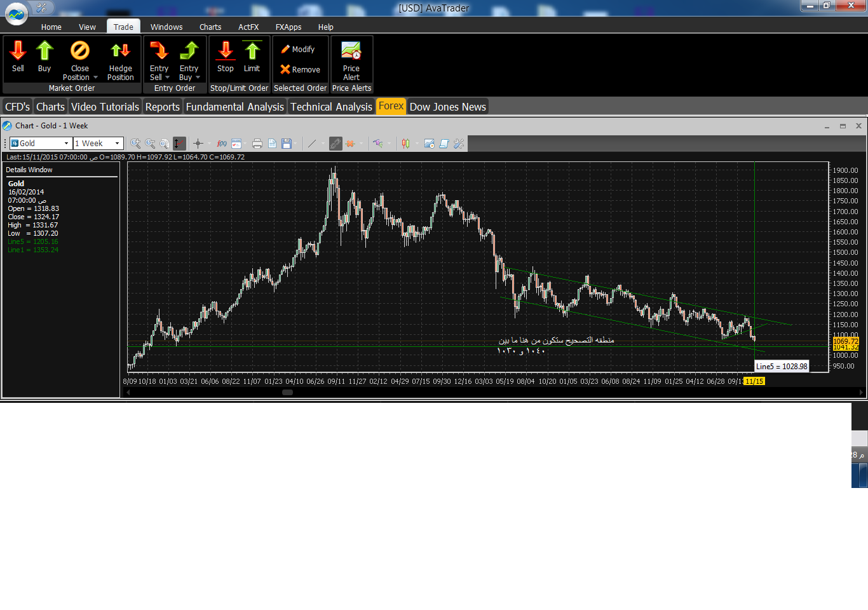Open the CFD's section tab
Screen dimensions: 868x610
pos(18,107)
